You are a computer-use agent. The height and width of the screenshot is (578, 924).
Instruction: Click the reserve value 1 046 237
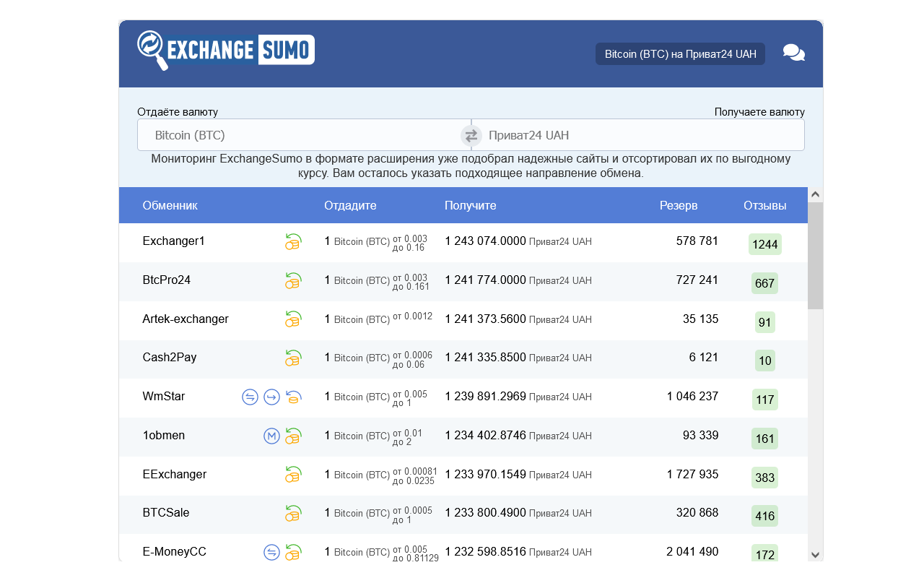(692, 397)
